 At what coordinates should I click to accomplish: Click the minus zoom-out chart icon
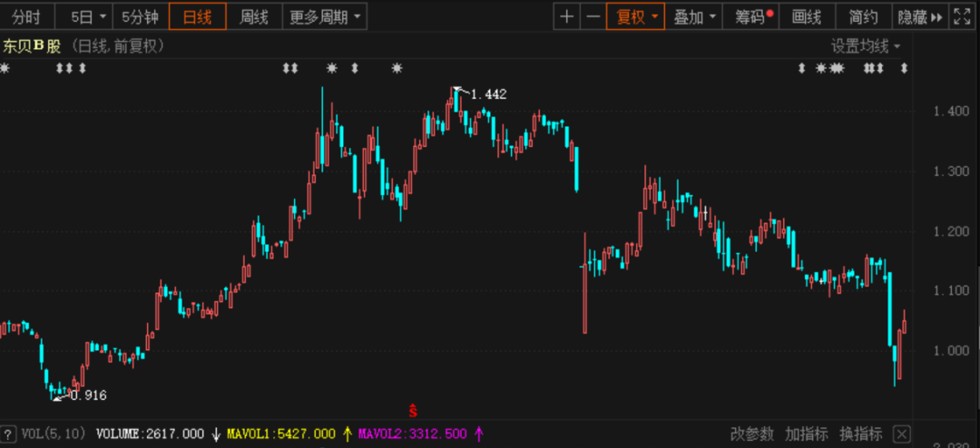[593, 16]
